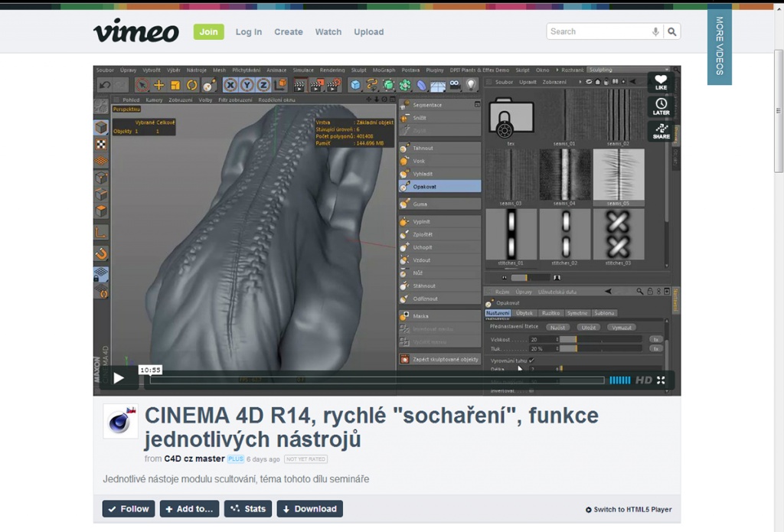Click Zapéct skulptované objekty button
The width and height of the screenshot is (784, 532).
pos(440,359)
